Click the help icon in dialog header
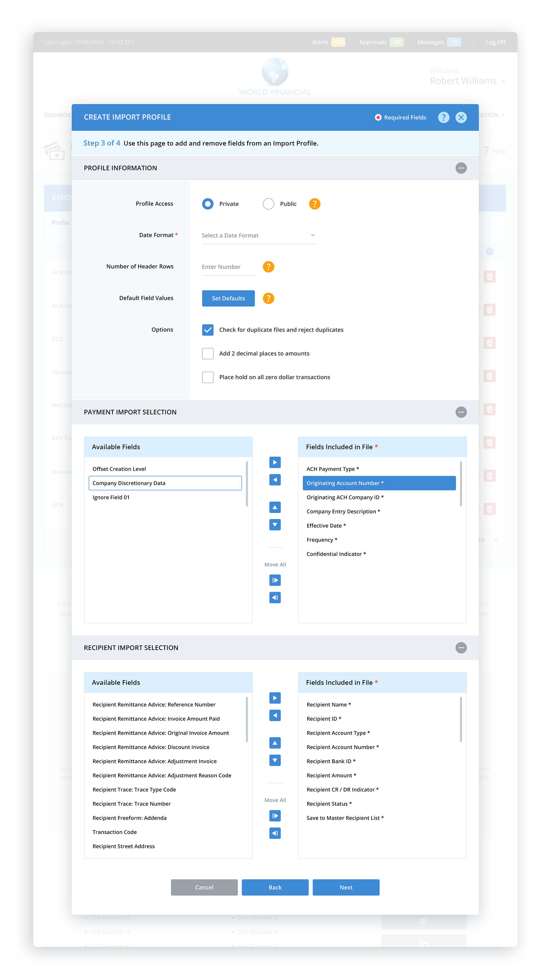This screenshot has width=549, height=980. tap(443, 117)
